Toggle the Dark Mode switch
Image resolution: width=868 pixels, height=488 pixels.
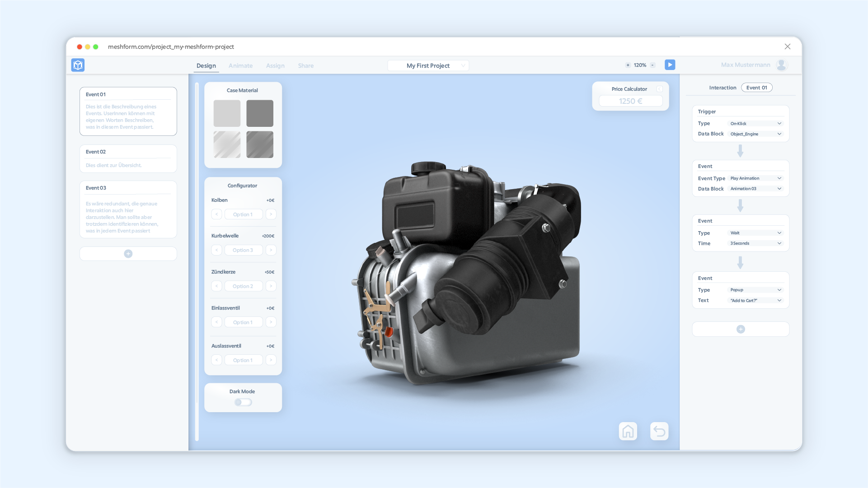(243, 402)
